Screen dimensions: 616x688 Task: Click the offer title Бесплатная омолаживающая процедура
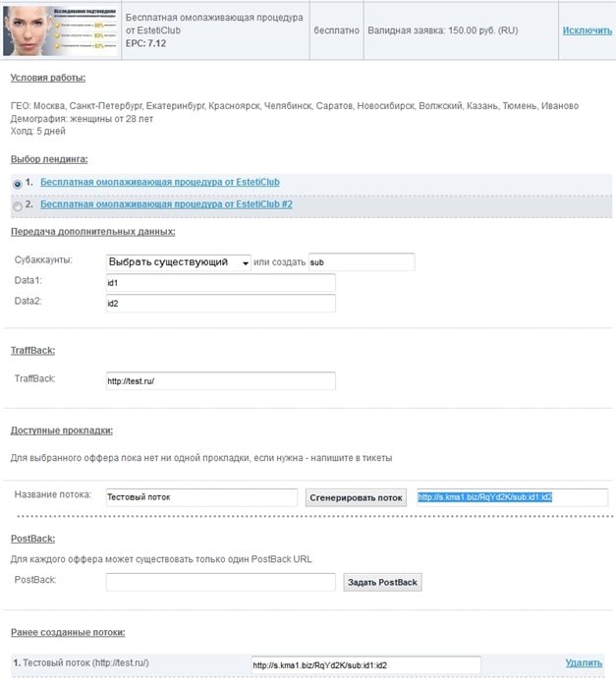(214, 25)
